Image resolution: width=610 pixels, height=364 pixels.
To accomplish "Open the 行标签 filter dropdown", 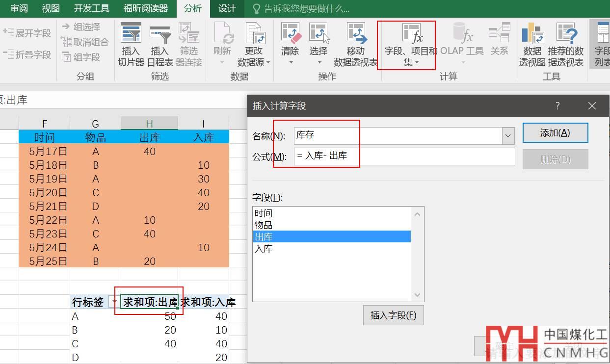I will coord(114,302).
